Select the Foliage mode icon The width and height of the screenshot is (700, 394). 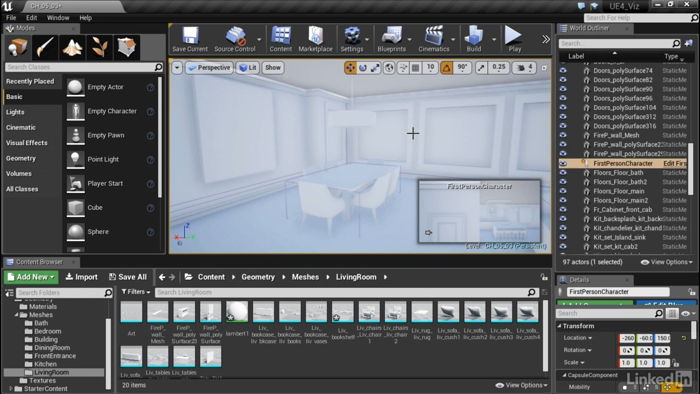pos(100,47)
